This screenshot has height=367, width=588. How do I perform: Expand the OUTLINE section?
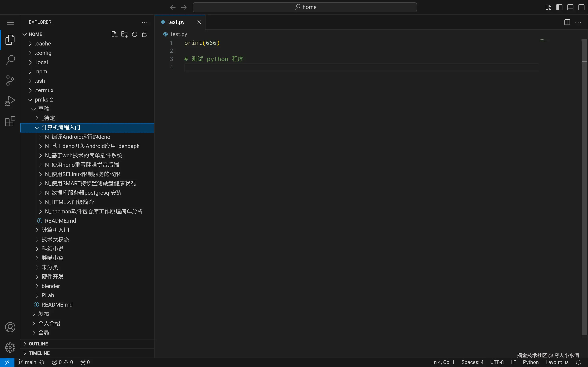(38, 344)
